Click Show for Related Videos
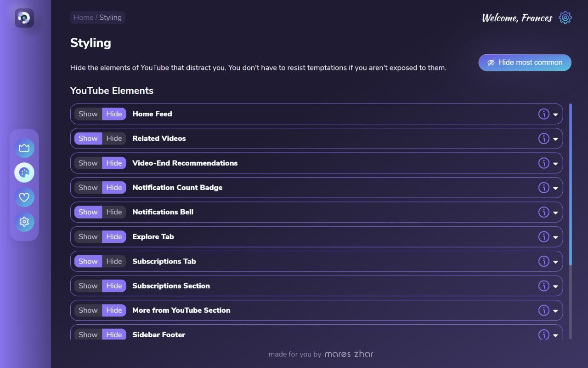The image size is (588, 368). coord(88,138)
